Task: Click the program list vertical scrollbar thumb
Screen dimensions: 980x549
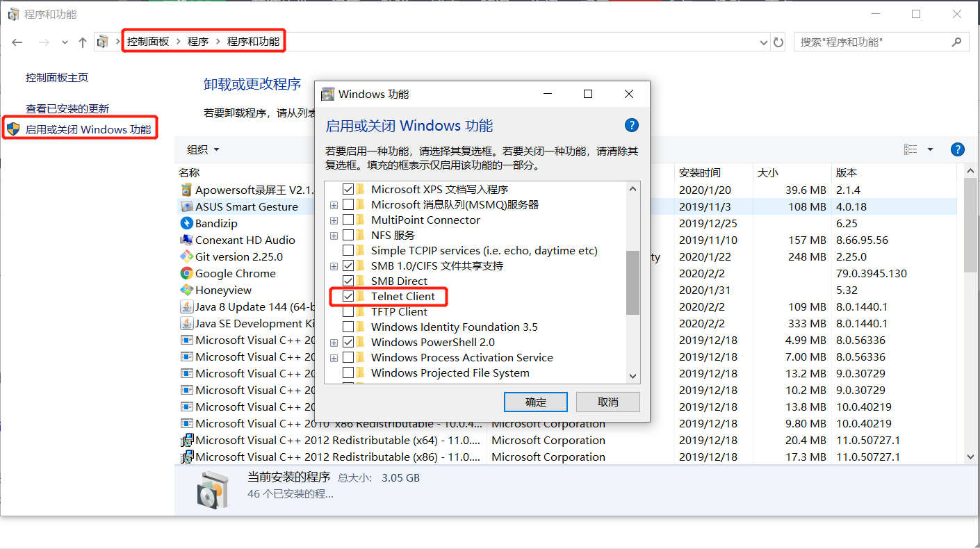Action: point(972,224)
